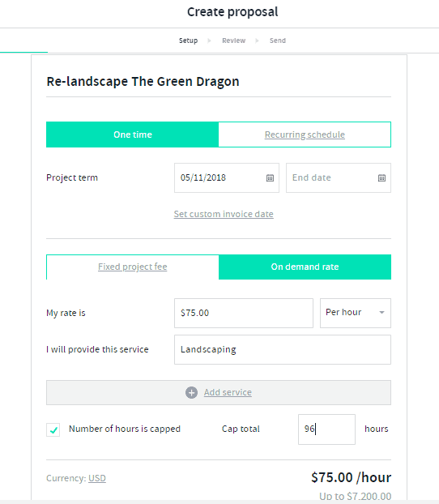Go to the Send step

click(278, 41)
